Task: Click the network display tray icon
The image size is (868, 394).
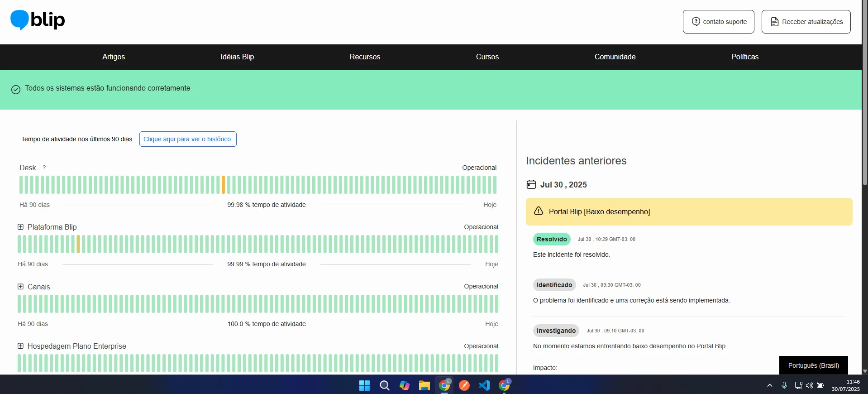Action: pos(798,385)
